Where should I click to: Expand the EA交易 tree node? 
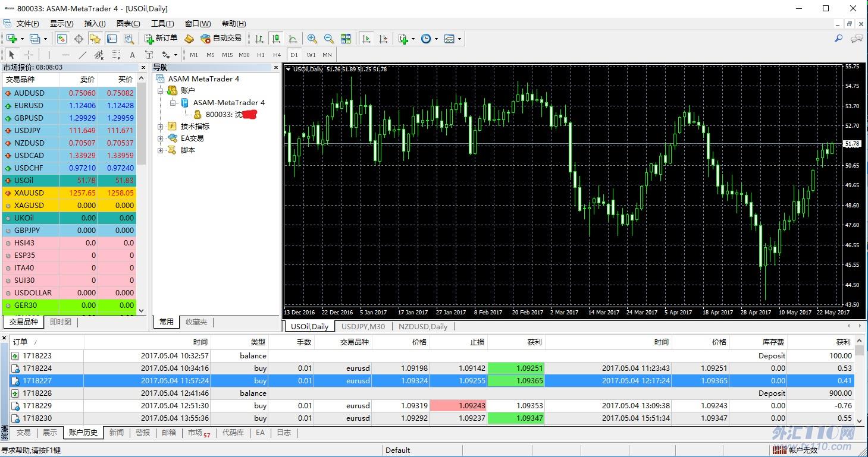click(x=161, y=138)
